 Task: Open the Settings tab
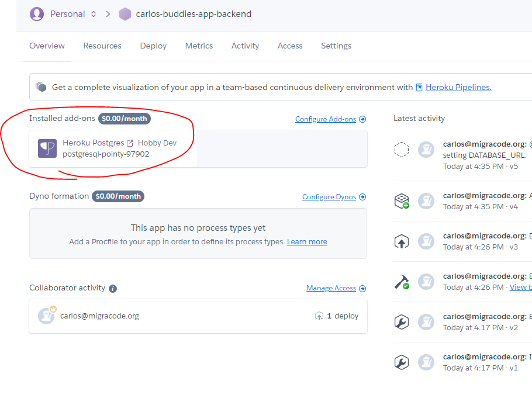click(x=336, y=46)
